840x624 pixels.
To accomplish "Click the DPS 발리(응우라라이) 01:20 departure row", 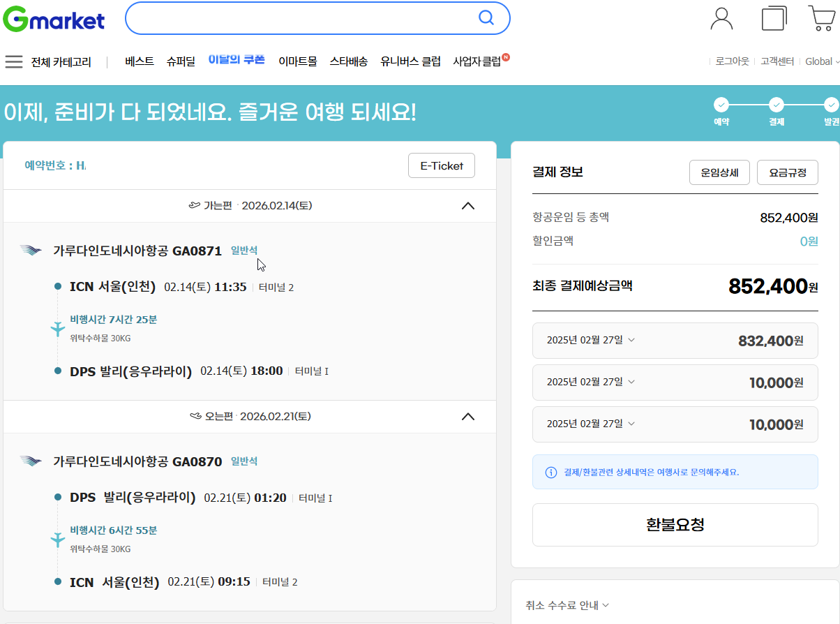I will click(x=193, y=498).
